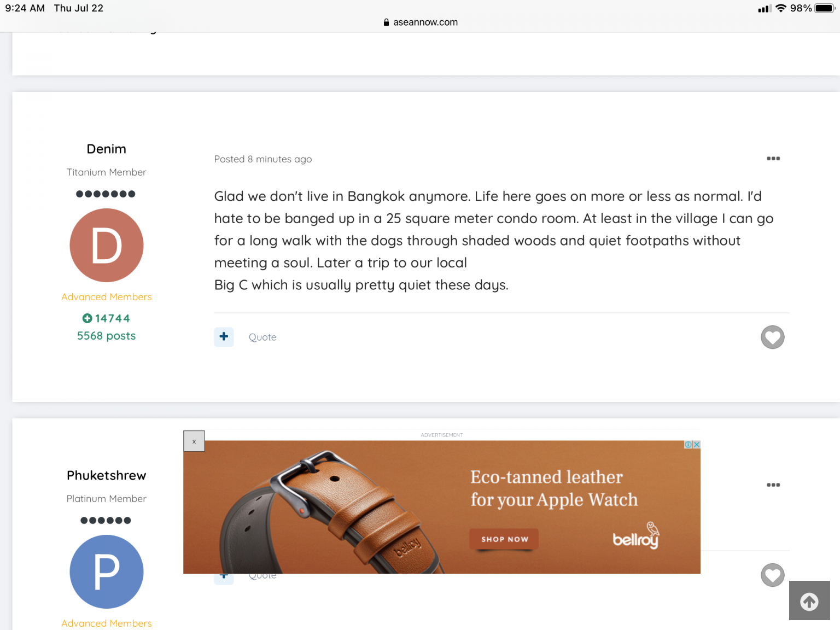Screen dimensions: 840x630
Task: Click the Shop Now button in ad
Action: click(504, 539)
